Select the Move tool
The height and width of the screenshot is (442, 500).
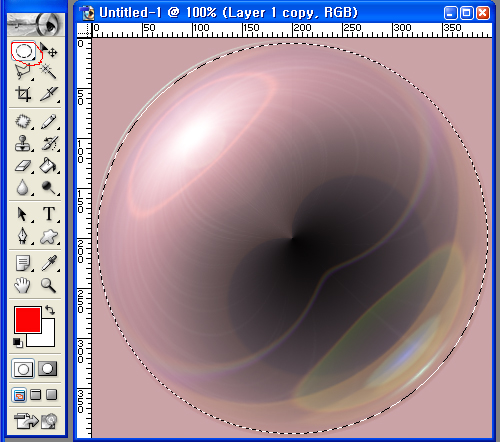coord(49,50)
